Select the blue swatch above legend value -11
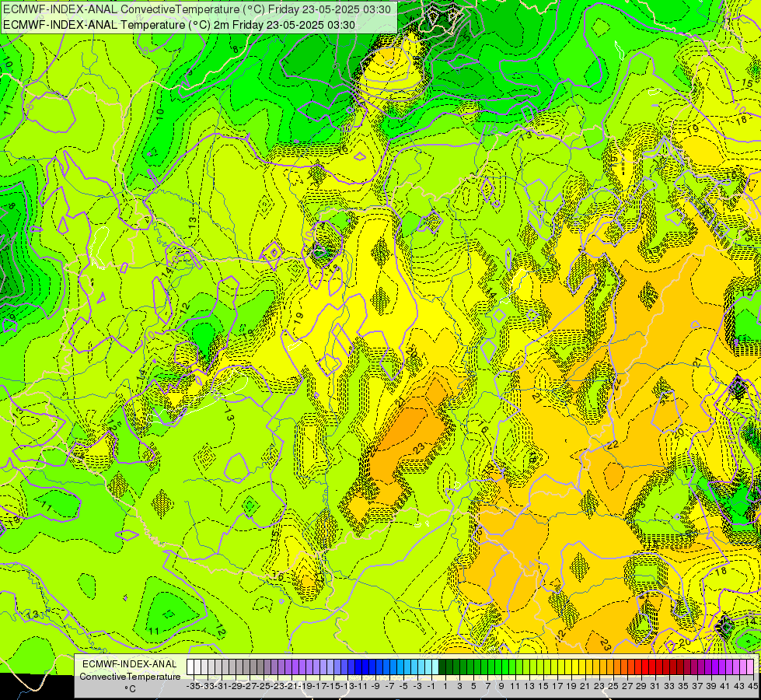 (358, 667)
